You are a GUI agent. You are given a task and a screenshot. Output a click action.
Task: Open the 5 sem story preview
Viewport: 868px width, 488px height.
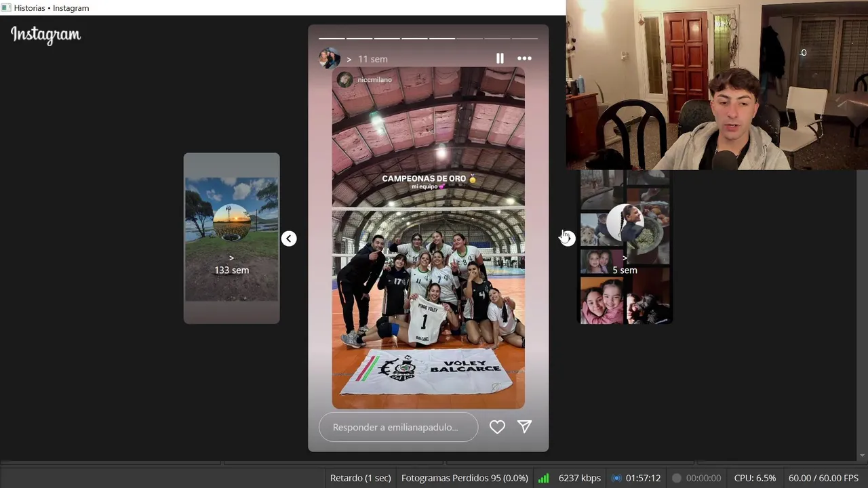[625, 247]
